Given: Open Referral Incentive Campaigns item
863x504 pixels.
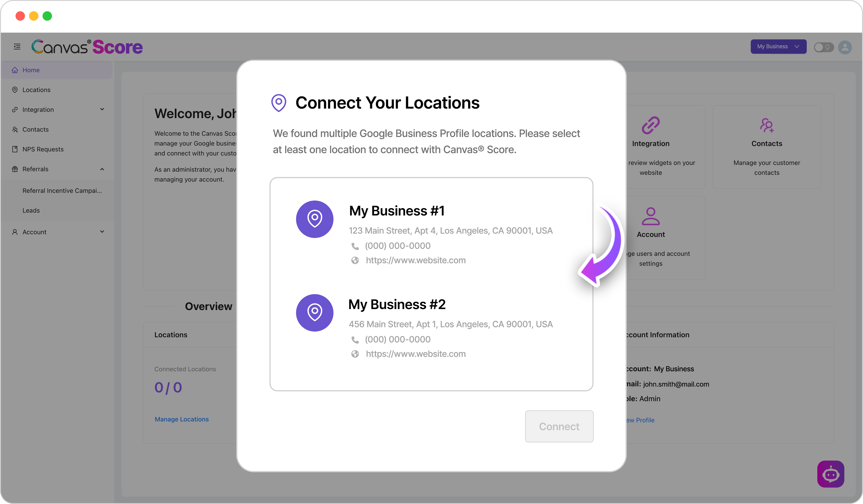Looking at the screenshot, I should point(62,191).
